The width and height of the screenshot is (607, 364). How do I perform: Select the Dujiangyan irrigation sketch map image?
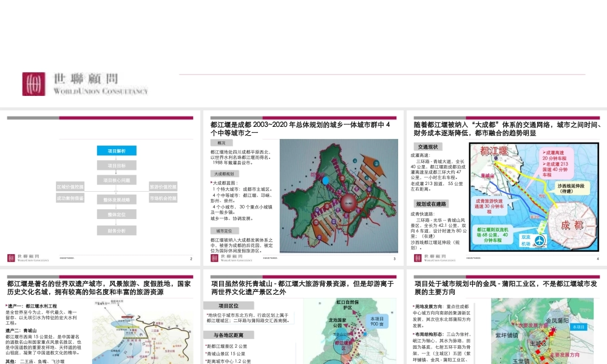coord(143,332)
